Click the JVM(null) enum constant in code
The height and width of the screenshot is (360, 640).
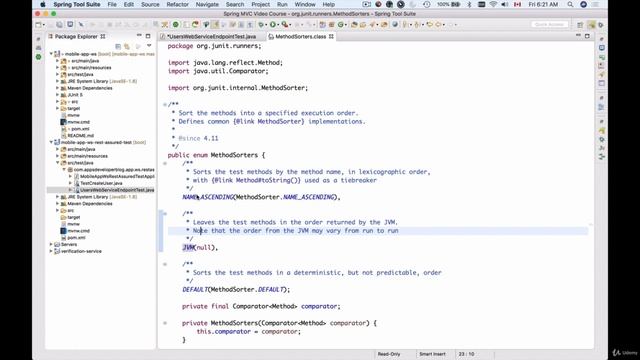coord(200,247)
